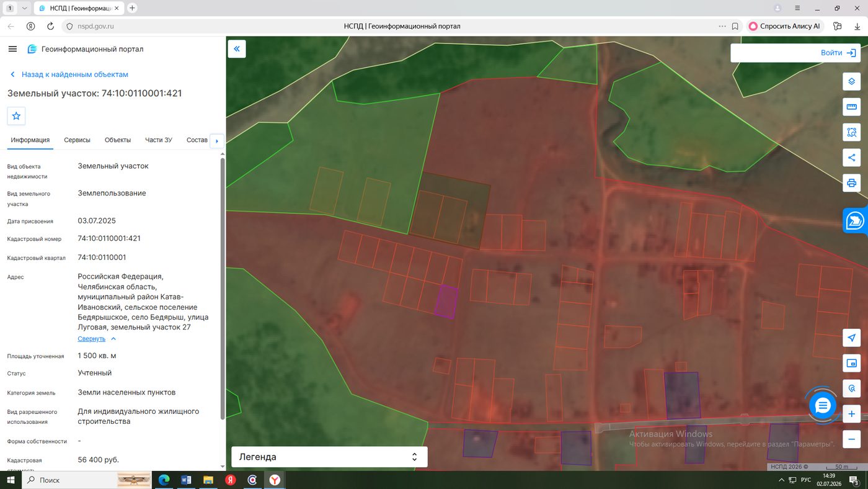The width and height of the screenshot is (868, 489).
Task: Add parcel to favorites star
Action: click(x=16, y=116)
